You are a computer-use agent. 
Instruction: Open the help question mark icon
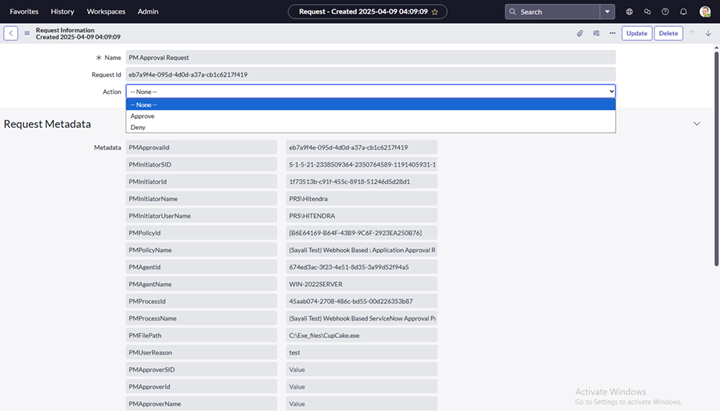click(x=665, y=11)
